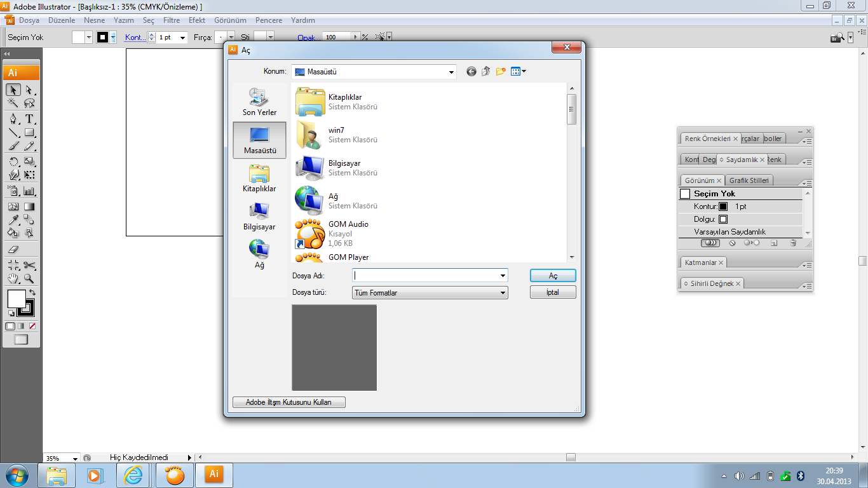The height and width of the screenshot is (488, 868).
Task: Open the Dosya menu
Action: coord(29,20)
